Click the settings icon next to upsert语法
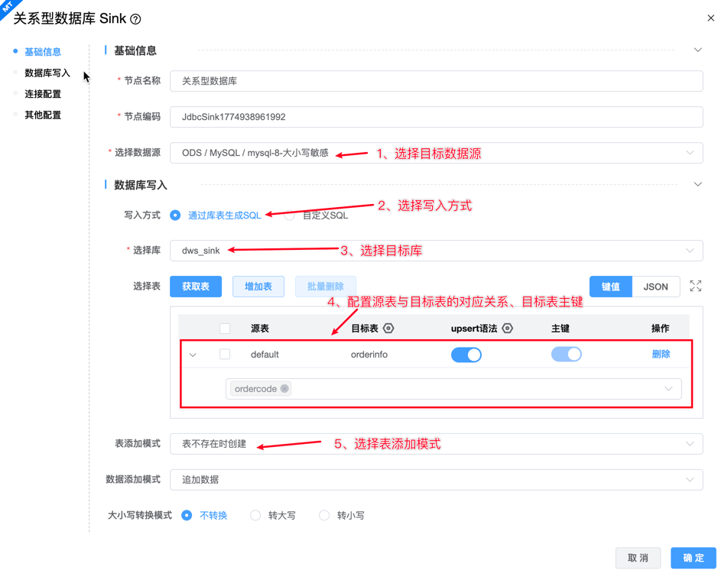 click(x=507, y=329)
